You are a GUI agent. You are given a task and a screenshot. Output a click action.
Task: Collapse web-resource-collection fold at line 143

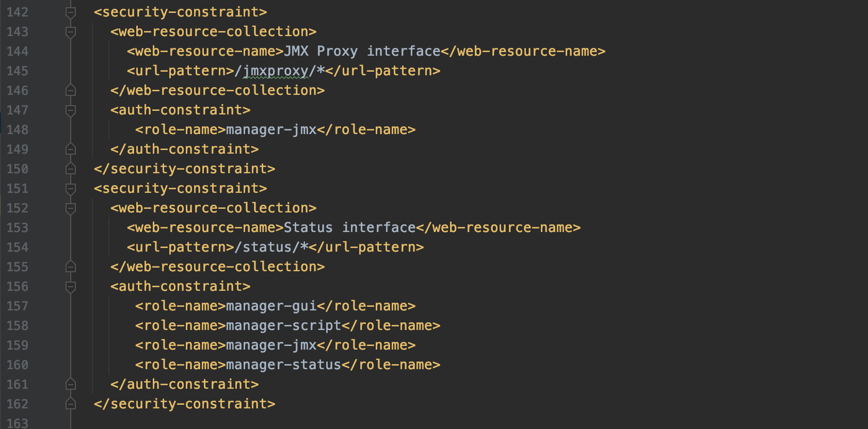click(x=71, y=32)
